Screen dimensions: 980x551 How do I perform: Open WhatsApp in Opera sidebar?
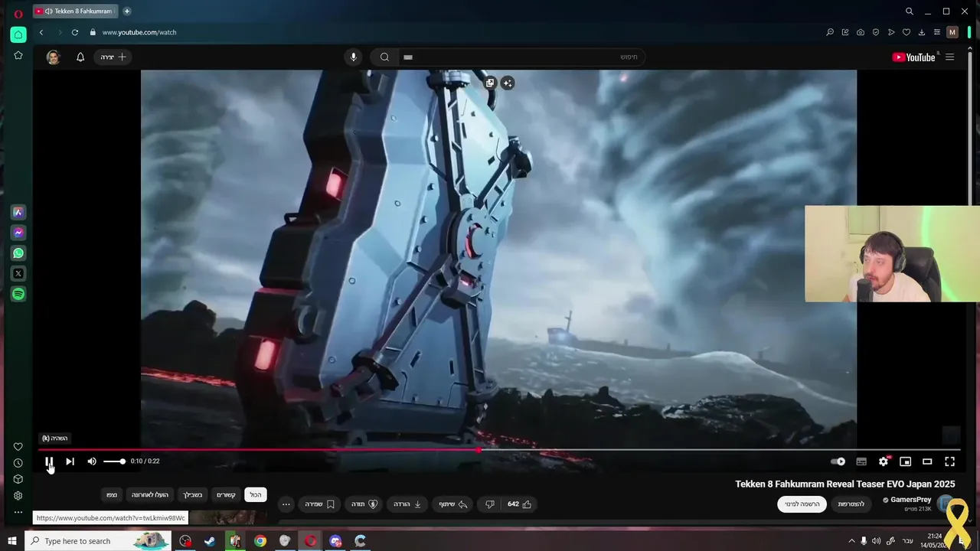click(18, 253)
